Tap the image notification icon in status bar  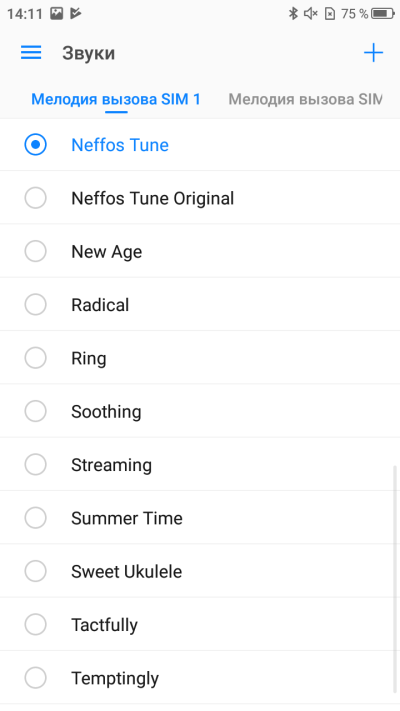click(x=56, y=14)
